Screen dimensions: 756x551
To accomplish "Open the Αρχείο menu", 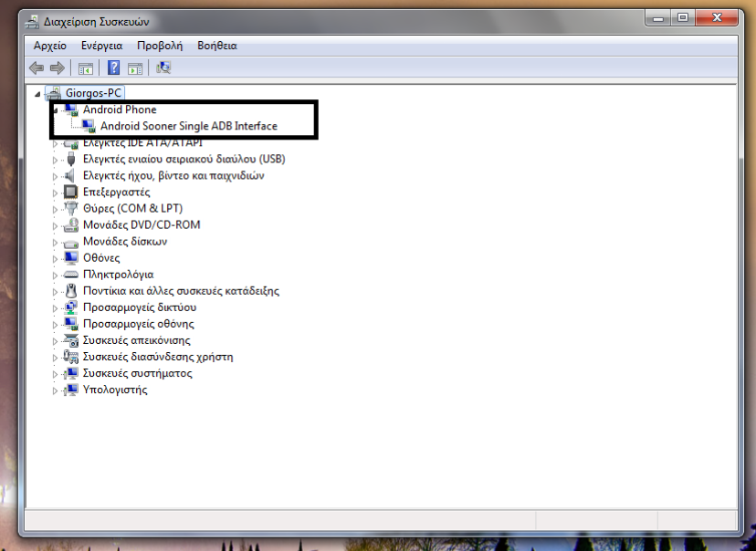I will coord(50,46).
